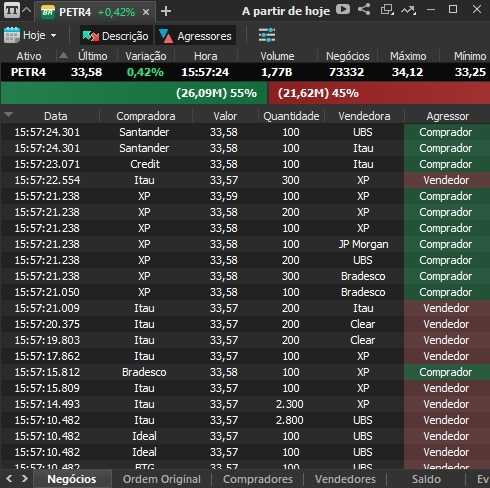This screenshot has height=488, width=490.
Task: Click the Negócios column header
Action: pos(348,56)
